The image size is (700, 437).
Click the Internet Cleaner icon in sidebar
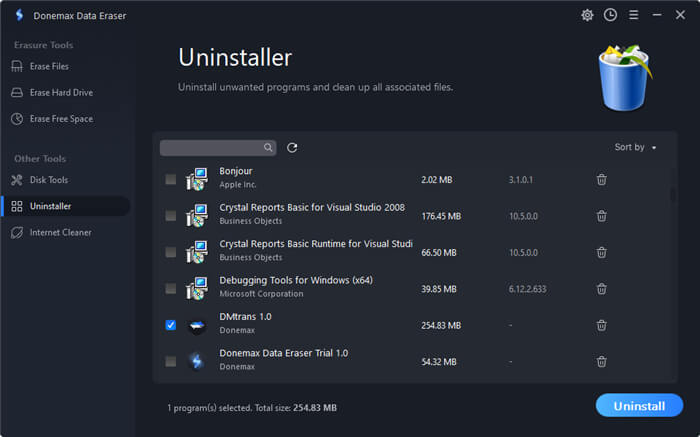pyautogui.click(x=17, y=233)
